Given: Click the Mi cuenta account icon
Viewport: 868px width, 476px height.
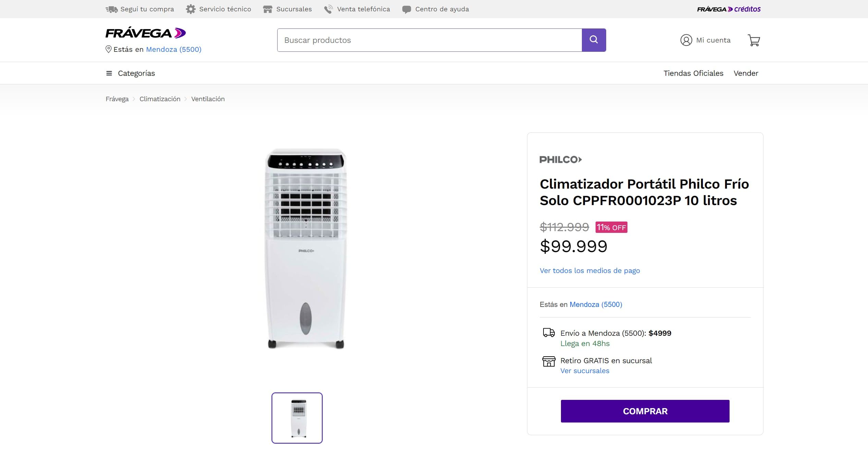Looking at the screenshot, I should (686, 40).
